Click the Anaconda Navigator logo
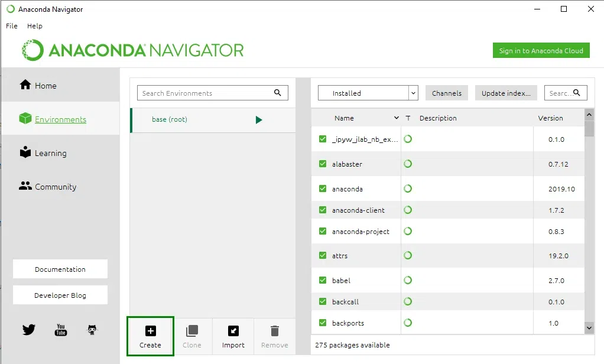604x364 pixels. 132,50
